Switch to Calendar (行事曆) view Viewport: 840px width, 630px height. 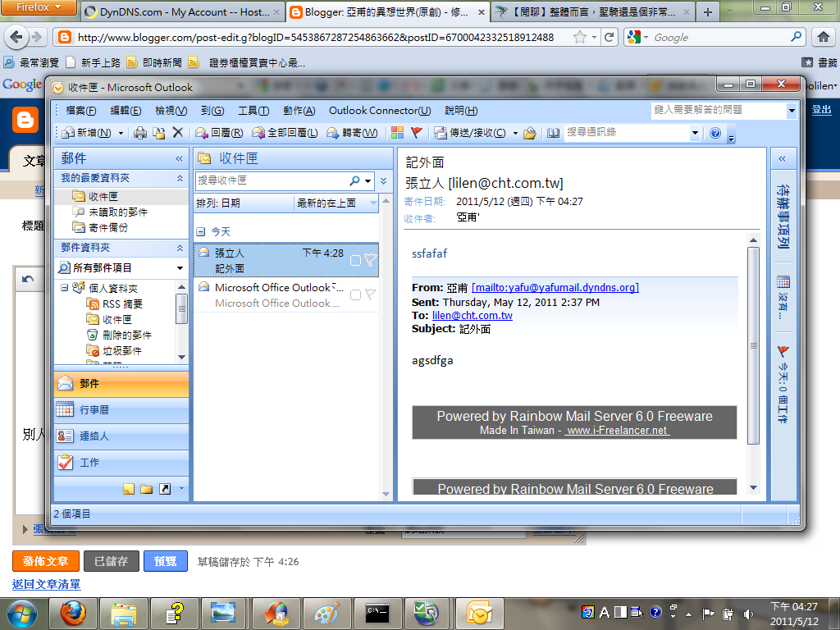[x=121, y=410]
